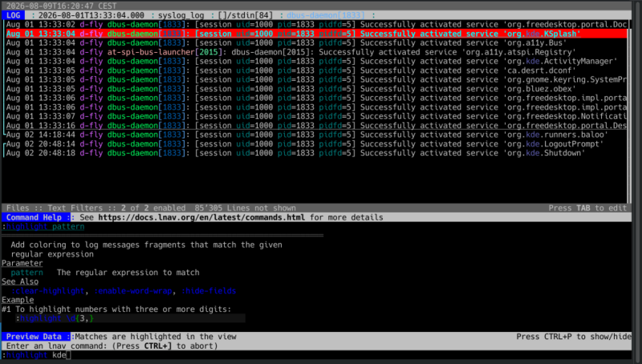Click the log view vertical scrollbar
The height and width of the screenshot is (364, 642).
(629, 111)
